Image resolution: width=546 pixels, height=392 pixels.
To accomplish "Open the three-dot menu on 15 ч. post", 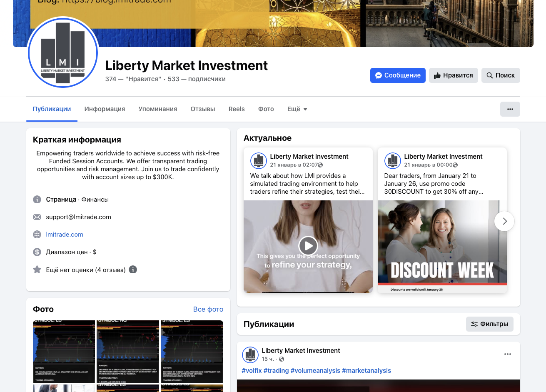I will 507,354.
